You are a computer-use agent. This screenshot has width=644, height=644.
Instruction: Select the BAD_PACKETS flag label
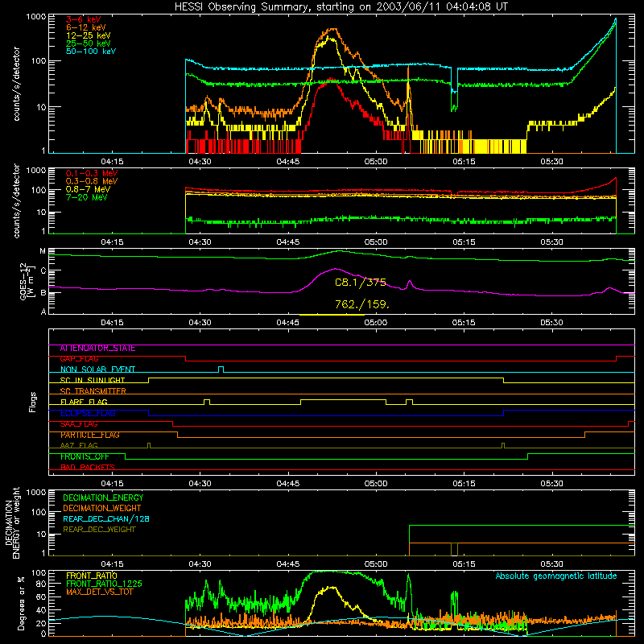[x=88, y=467]
